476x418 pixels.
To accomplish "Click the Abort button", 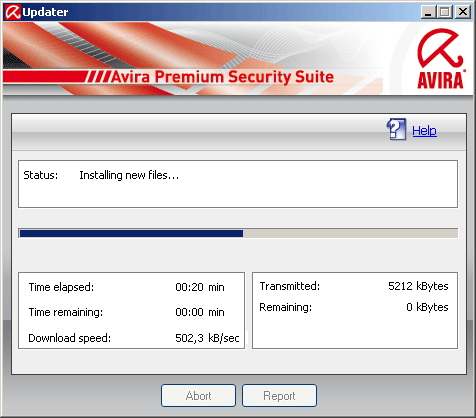I will pyautogui.click(x=198, y=396).
